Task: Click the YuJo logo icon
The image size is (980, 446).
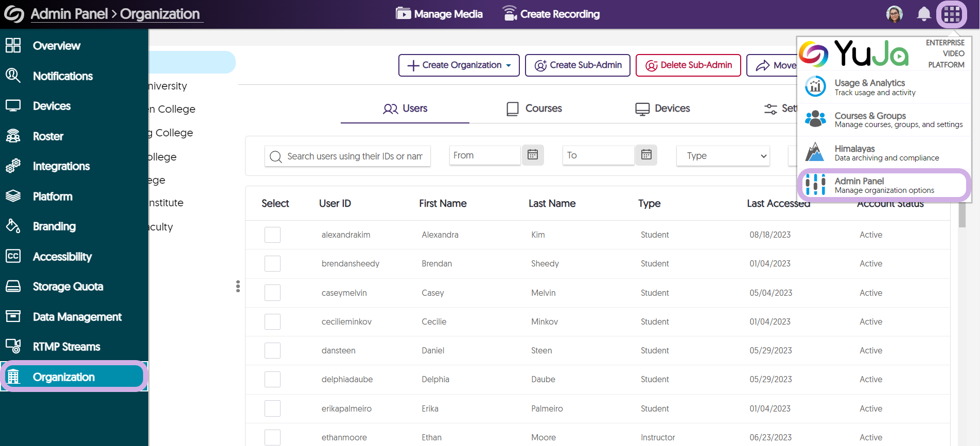Action: click(x=814, y=53)
